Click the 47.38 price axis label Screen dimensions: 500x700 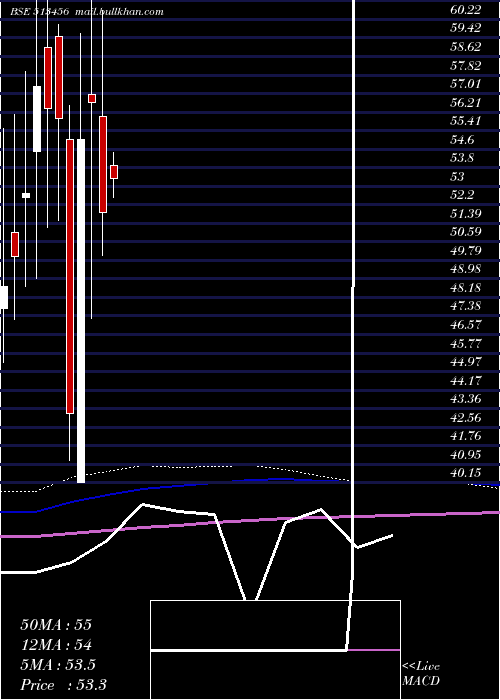(x=466, y=306)
